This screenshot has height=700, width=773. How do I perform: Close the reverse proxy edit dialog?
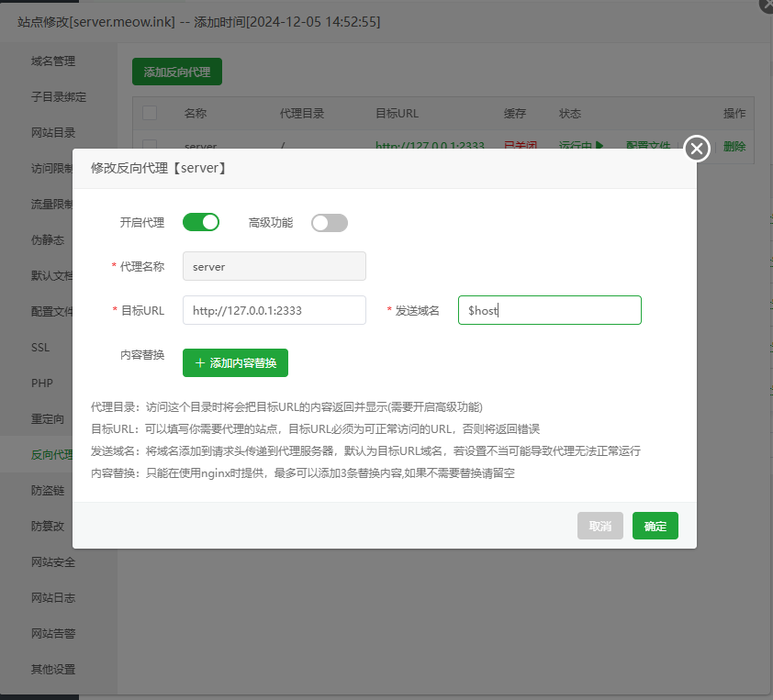tap(697, 149)
